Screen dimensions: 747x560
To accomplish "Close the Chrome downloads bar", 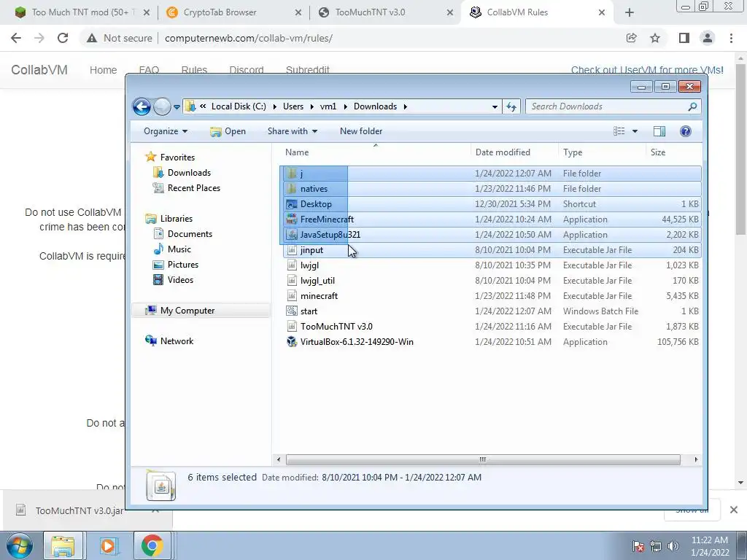I will click(734, 510).
